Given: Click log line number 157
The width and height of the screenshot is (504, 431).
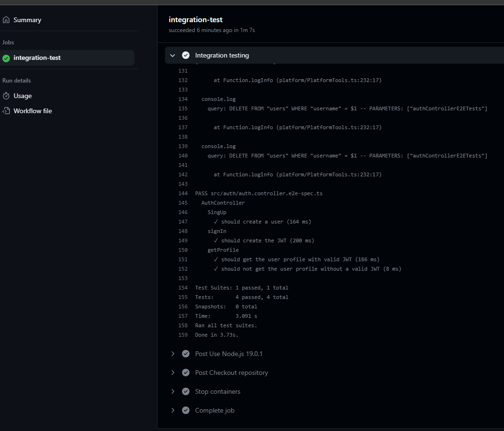Looking at the screenshot, I should pyautogui.click(x=183, y=316).
